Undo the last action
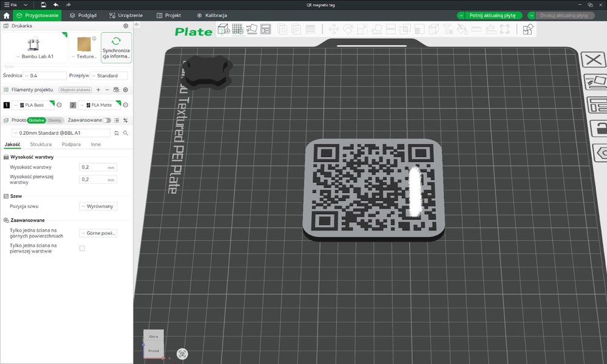Image resolution: width=607 pixels, height=364 pixels. click(x=56, y=5)
